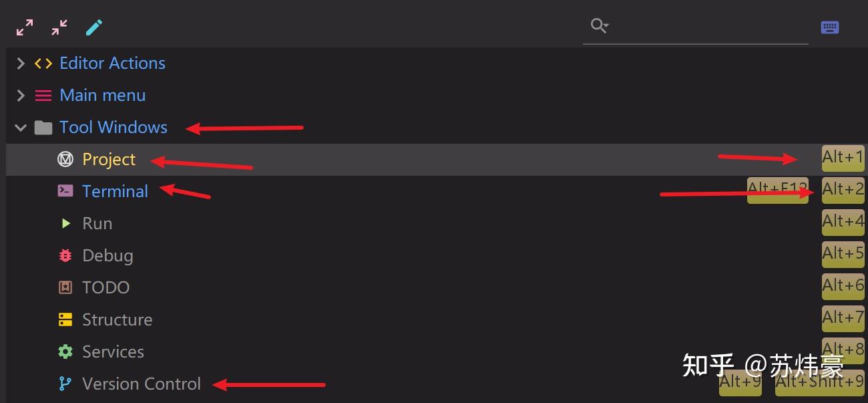
Task: Click the Structure icon
Action: (x=65, y=319)
